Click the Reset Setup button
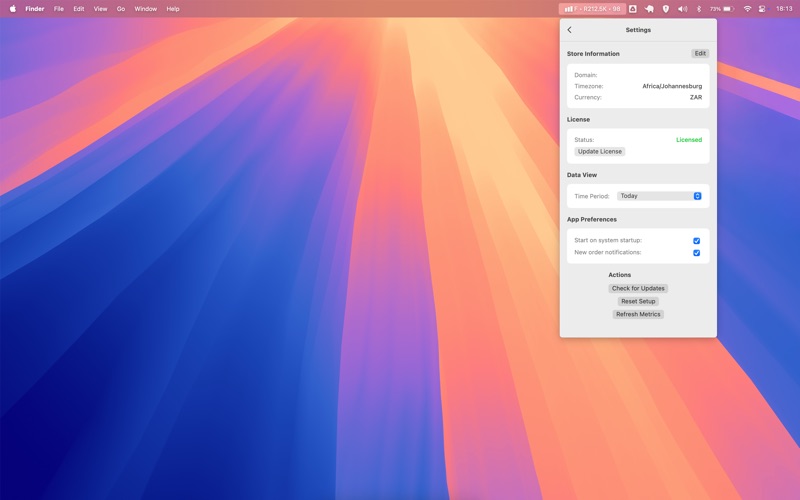Image resolution: width=800 pixels, height=500 pixels. click(x=638, y=302)
